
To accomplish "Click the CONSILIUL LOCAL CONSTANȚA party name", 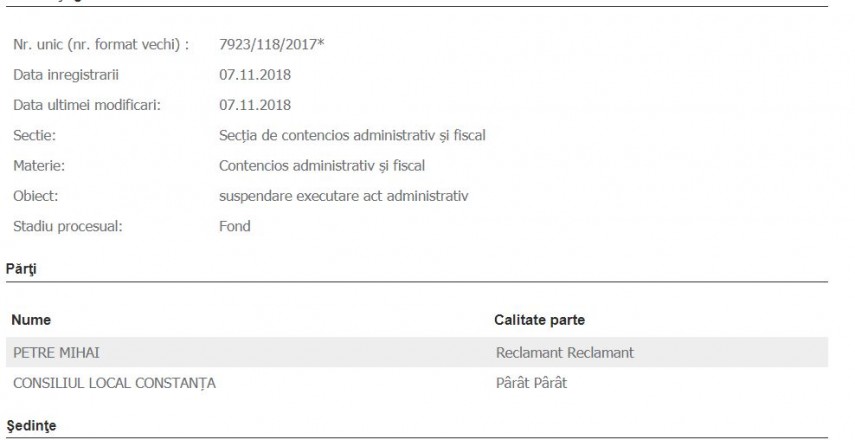I will coord(114,383).
